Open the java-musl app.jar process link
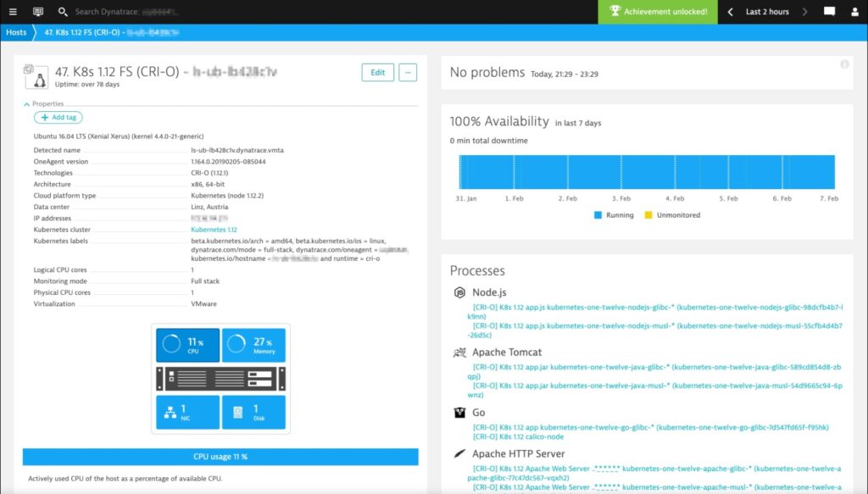This screenshot has width=868, height=494. coord(655,390)
